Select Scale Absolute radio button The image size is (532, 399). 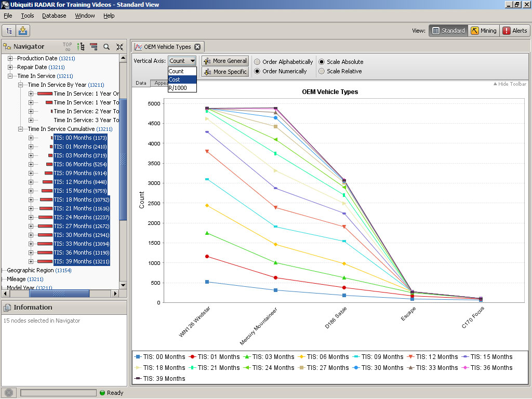point(322,62)
